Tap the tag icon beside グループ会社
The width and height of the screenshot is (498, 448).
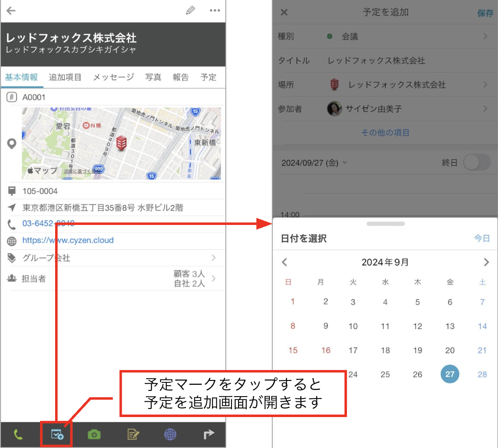click(11, 258)
